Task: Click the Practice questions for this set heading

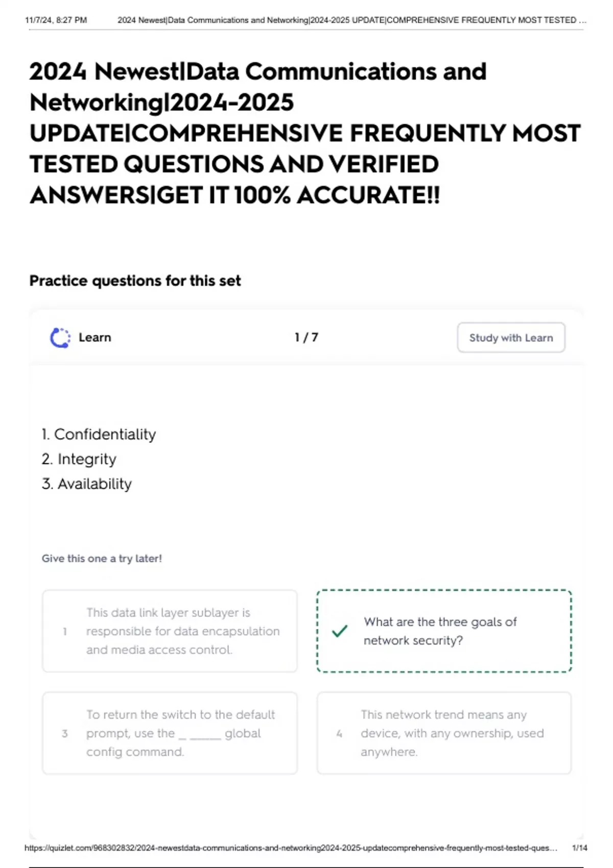Action: click(135, 281)
